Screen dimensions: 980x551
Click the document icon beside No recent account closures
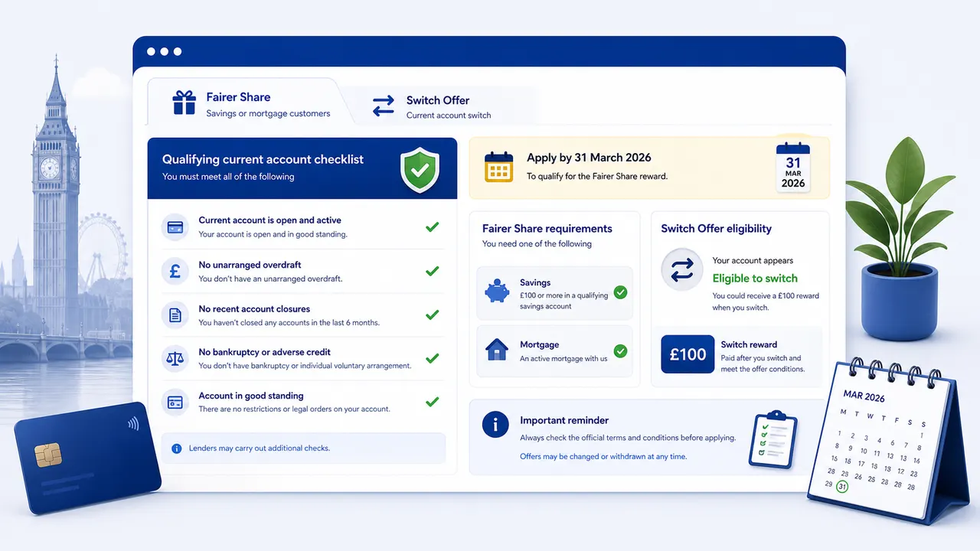175,315
